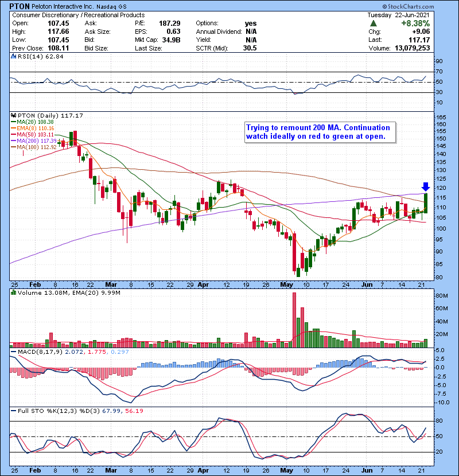Click the date Tuesday 22-Jun-2021
The height and width of the screenshot is (476, 459).
click(398, 15)
